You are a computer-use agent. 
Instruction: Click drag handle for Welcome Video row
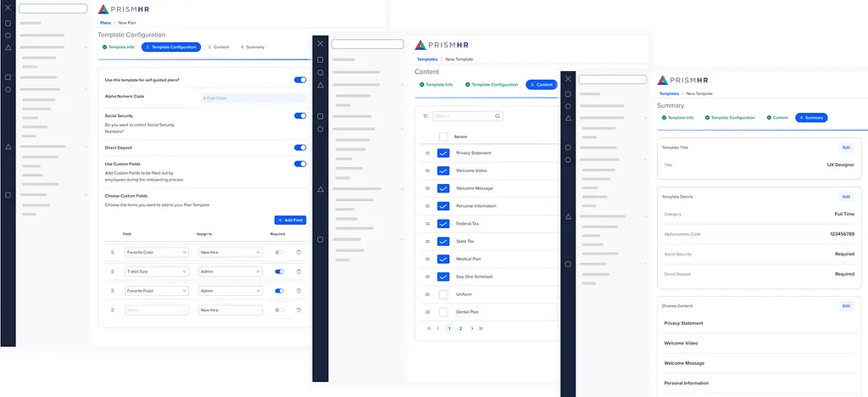coord(427,171)
